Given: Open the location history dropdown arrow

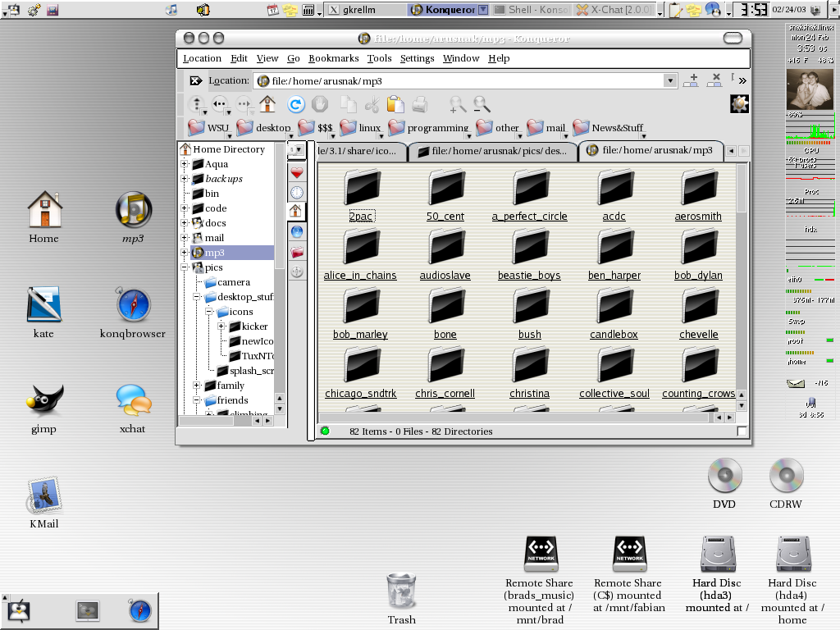Looking at the screenshot, I should (669, 80).
